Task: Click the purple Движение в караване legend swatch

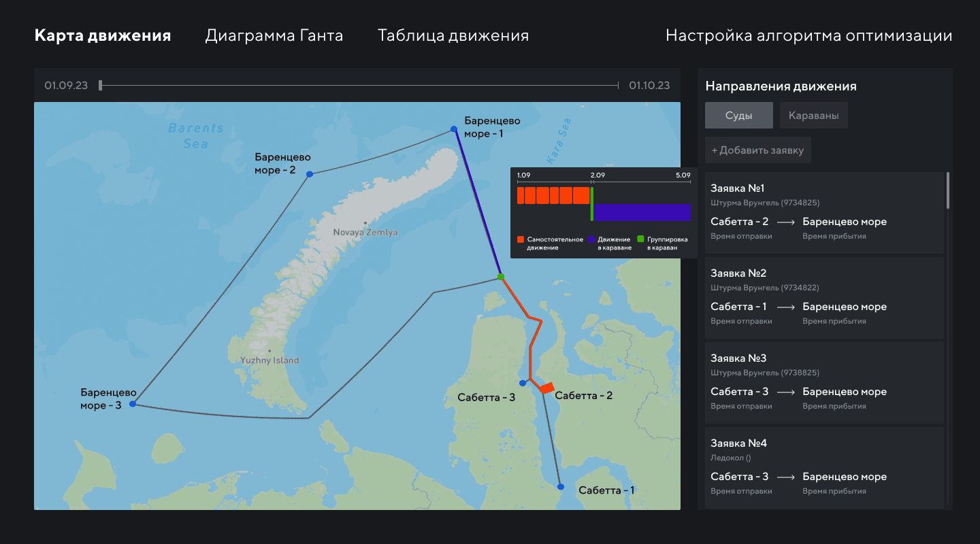Action: [x=591, y=239]
